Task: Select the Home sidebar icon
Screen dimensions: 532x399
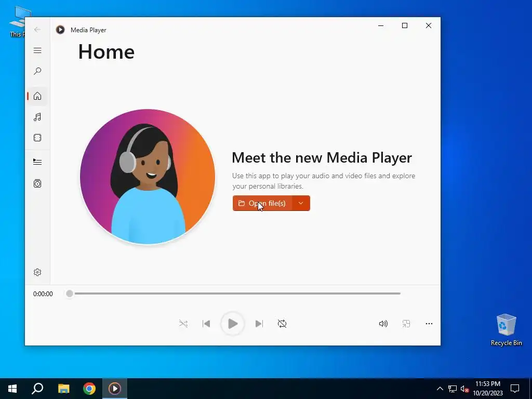Action: 37,96
